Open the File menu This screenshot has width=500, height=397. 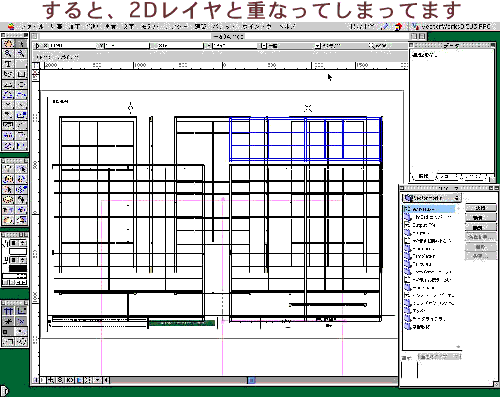point(32,27)
